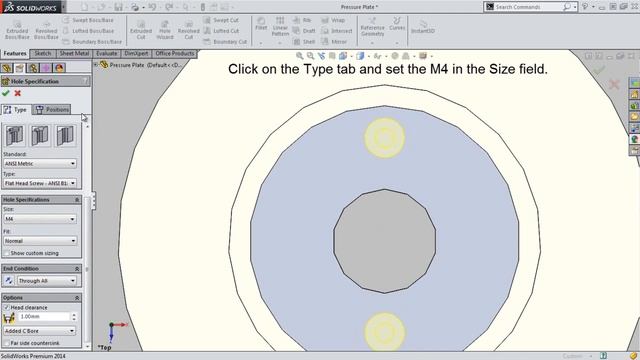Select the second hole type icon
Image resolution: width=640 pixels, height=360 pixels.
(x=40, y=136)
